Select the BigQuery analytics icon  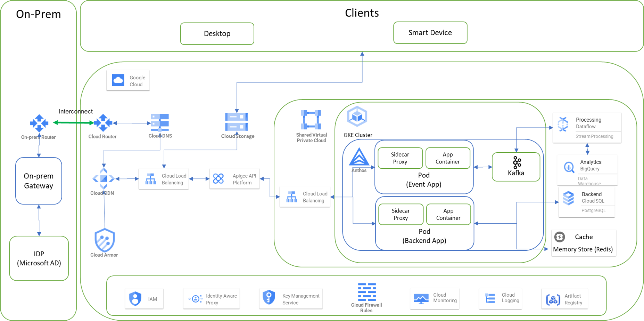pos(569,167)
